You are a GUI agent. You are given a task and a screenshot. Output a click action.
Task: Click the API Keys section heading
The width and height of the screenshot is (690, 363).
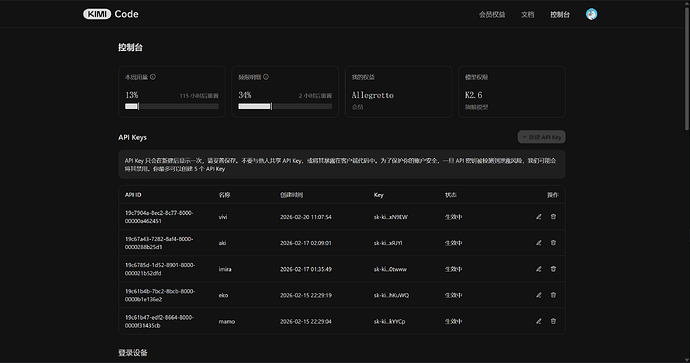(x=132, y=137)
